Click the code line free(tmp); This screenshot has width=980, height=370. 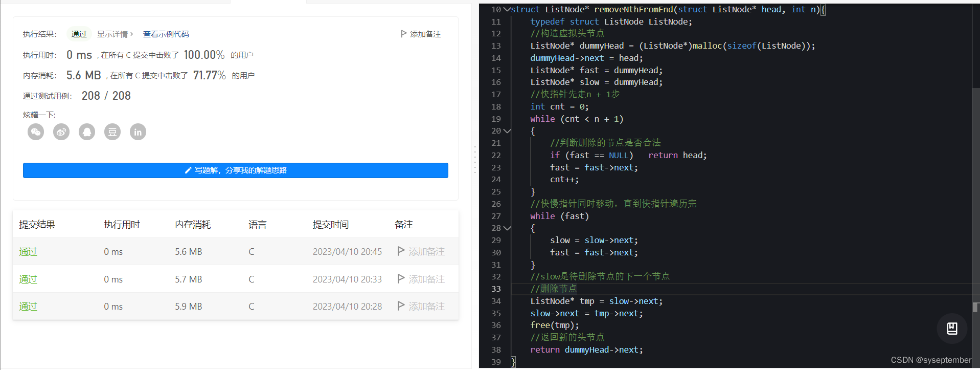click(555, 325)
